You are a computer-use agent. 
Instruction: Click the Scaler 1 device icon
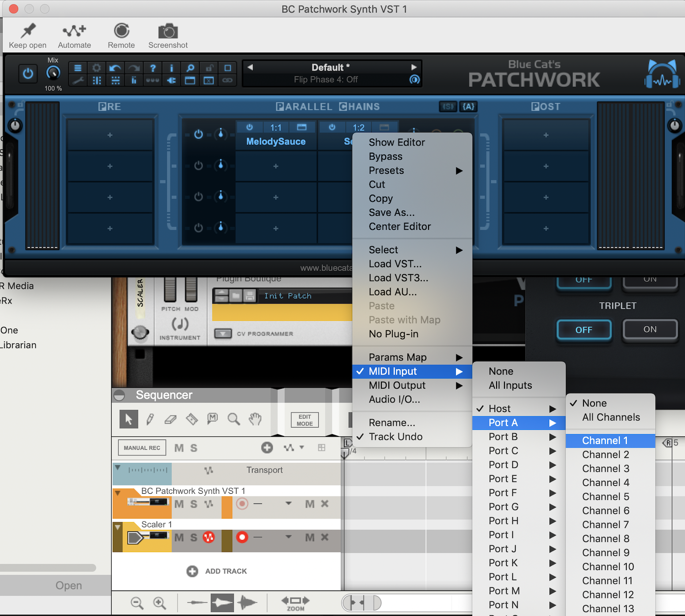pos(147,537)
